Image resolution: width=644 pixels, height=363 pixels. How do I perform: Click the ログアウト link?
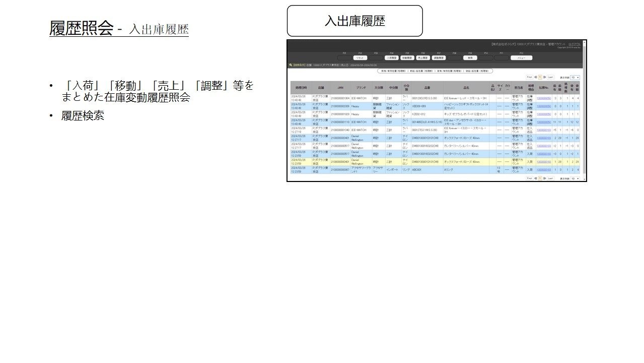click(574, 44)
